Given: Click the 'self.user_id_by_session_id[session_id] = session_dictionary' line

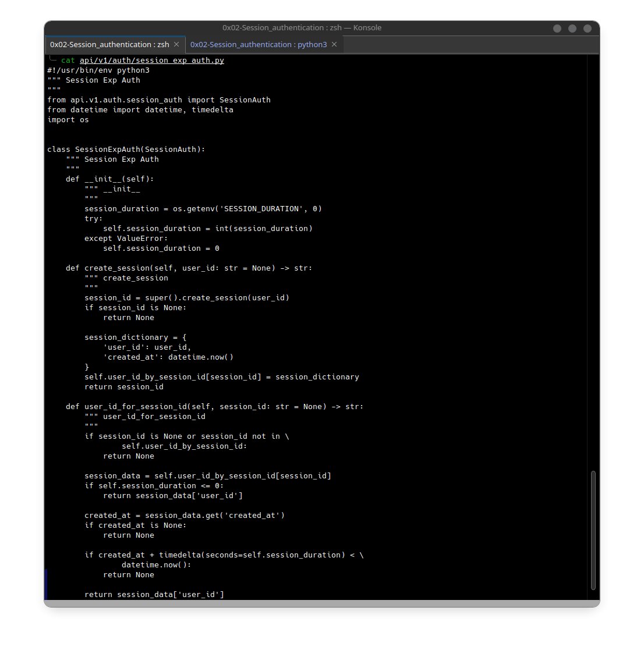Looking at the screenshot, I should [222, 377].
